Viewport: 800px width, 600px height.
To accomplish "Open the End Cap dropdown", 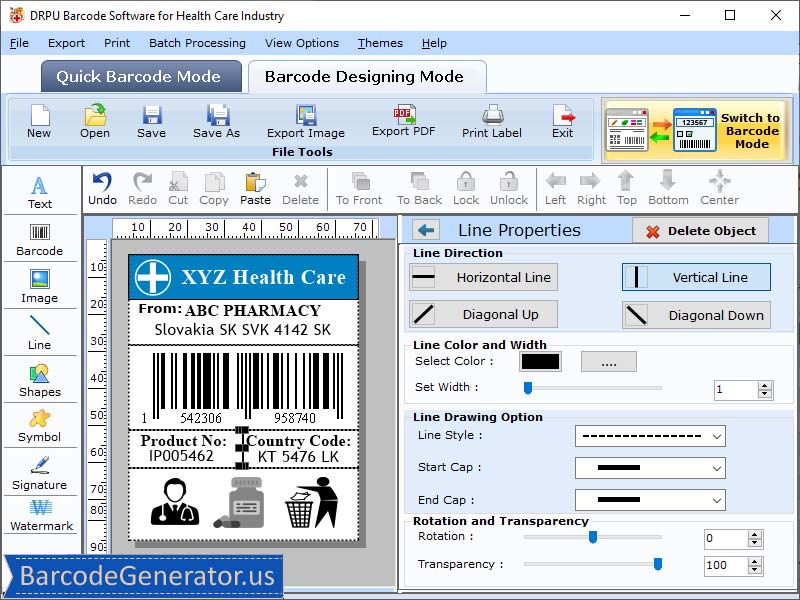I will click(650, 499).
